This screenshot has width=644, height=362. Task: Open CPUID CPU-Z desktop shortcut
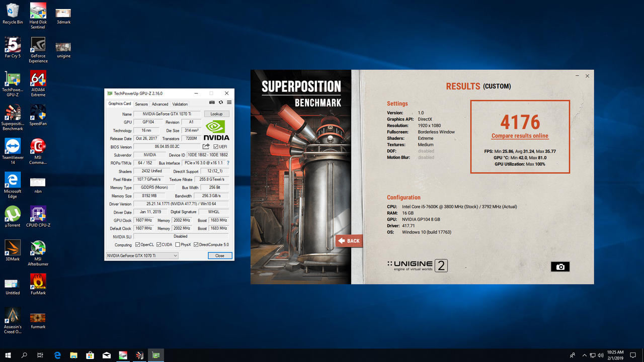[38, 216]
